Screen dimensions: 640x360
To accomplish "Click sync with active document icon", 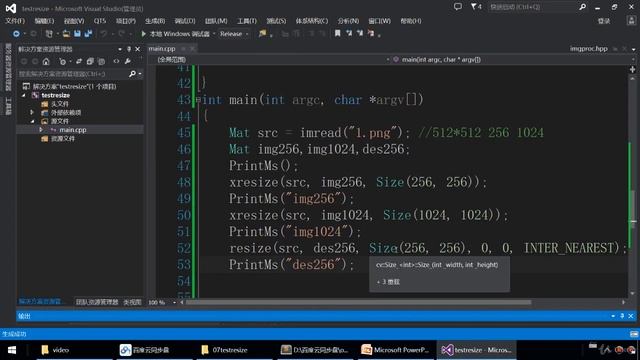I will pos(79,61).
